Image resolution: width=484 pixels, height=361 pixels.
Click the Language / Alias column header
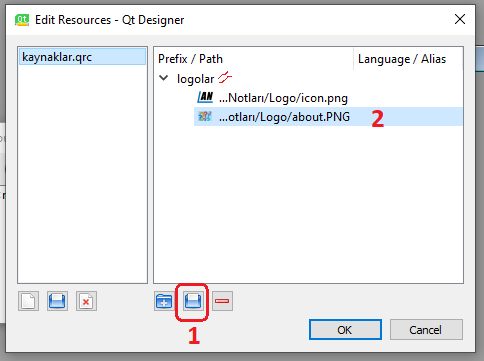coord(408,59)
